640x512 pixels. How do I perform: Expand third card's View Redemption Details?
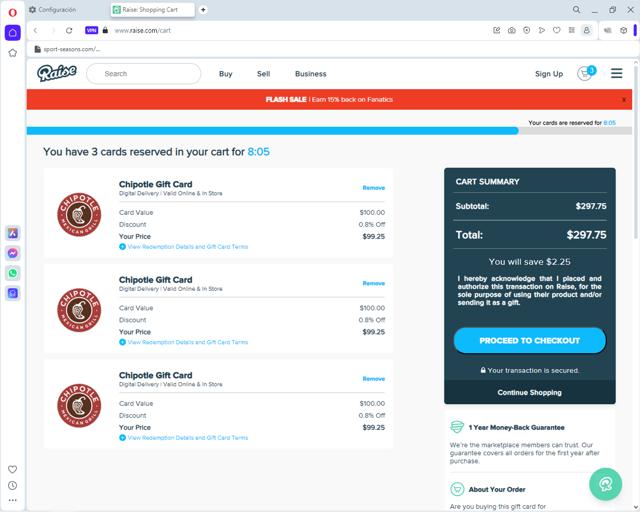183,438
